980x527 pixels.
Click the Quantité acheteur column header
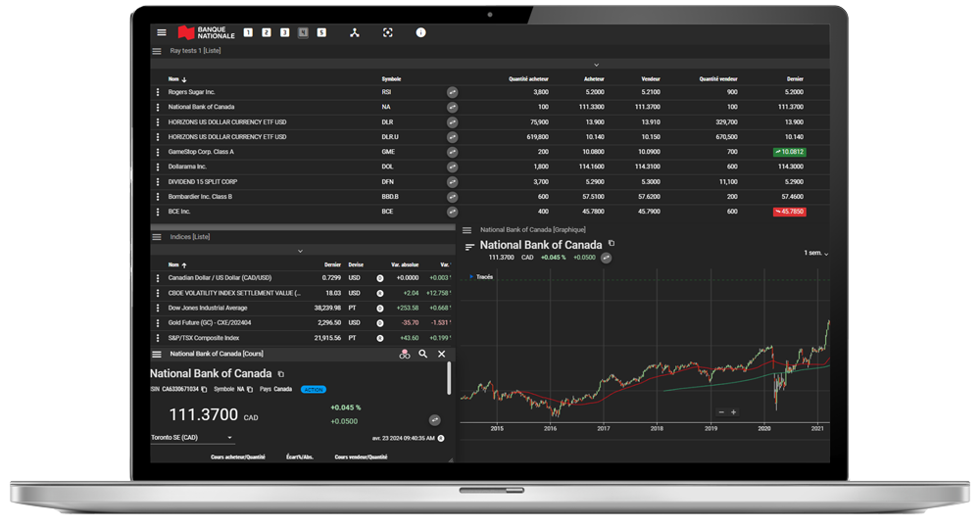point(528,79)
